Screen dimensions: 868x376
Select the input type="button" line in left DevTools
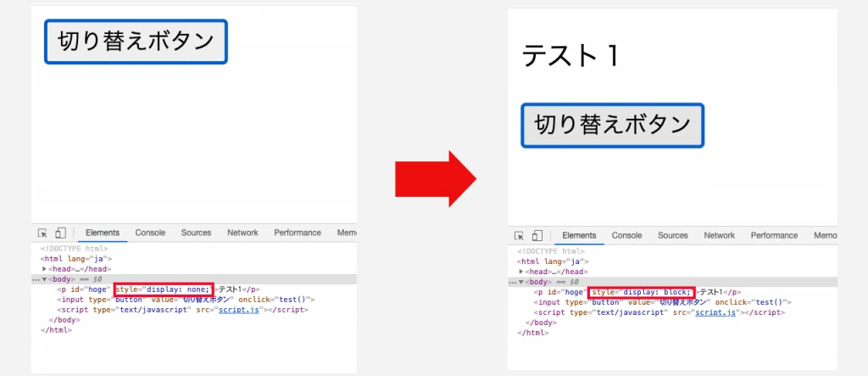click(186, 300)
